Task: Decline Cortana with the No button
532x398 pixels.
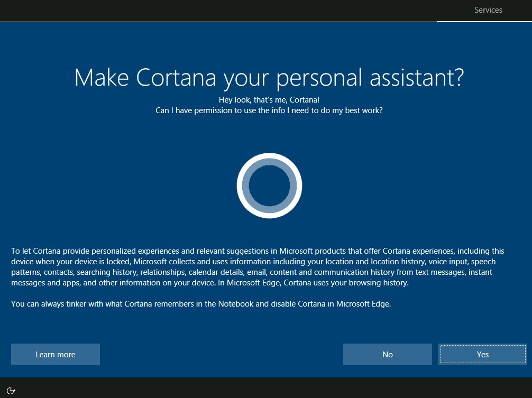Action: click(388, 354)
